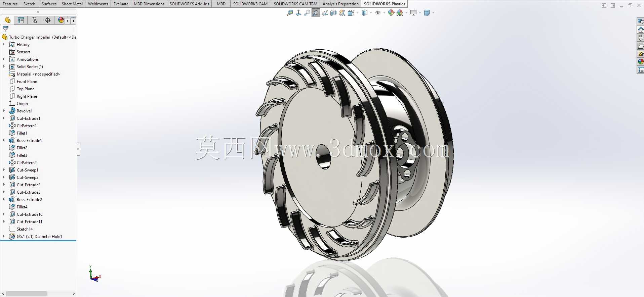Switch to the SOLIDWORKS CAM tab
Image resolution: width=644 pixels, height=297 pixels.
(250, 4)
